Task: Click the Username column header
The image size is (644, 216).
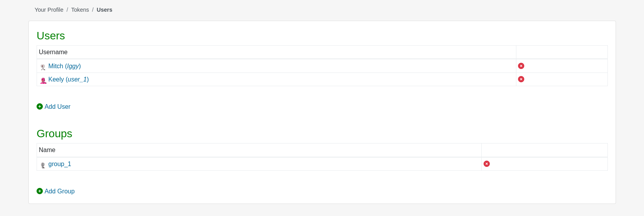Action: tap(53, 52)
